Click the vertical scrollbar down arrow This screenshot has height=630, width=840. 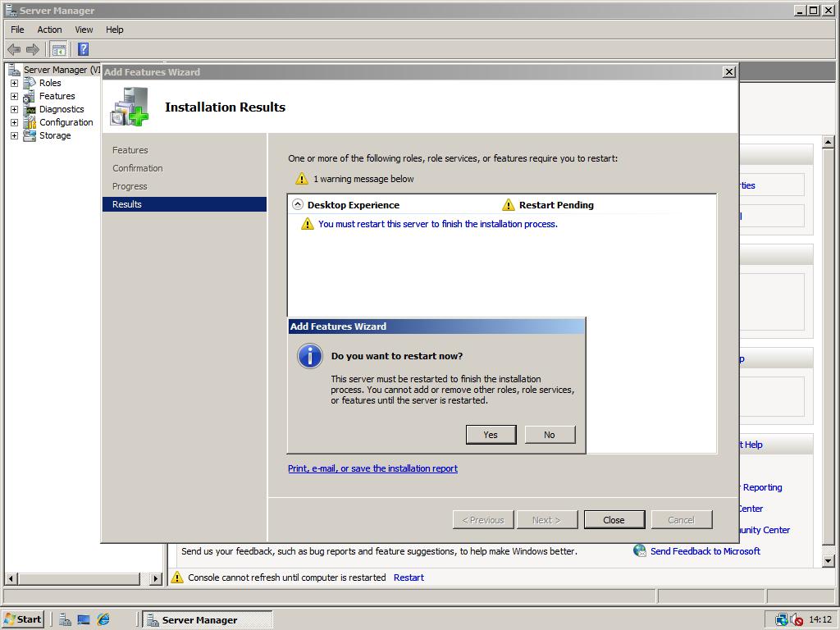click(829, 561)
